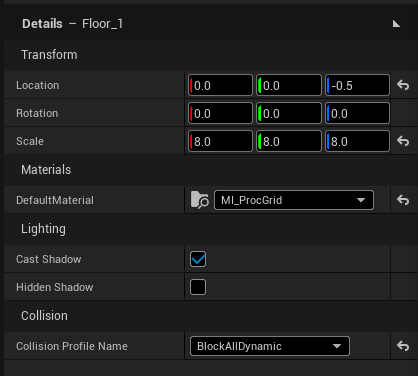Viewport: 418px width, 376px height.
Task: Select the Details panel tab title
Action: (x=42, y=24)
